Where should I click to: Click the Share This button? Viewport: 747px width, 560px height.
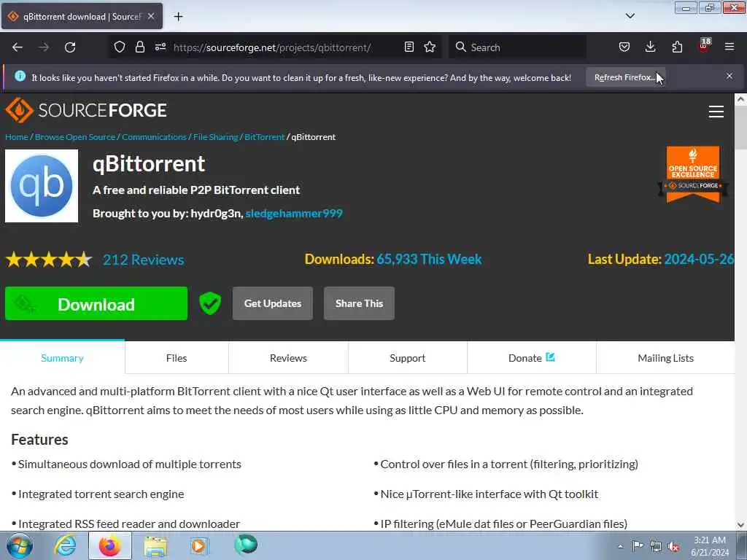pos(359,303)
